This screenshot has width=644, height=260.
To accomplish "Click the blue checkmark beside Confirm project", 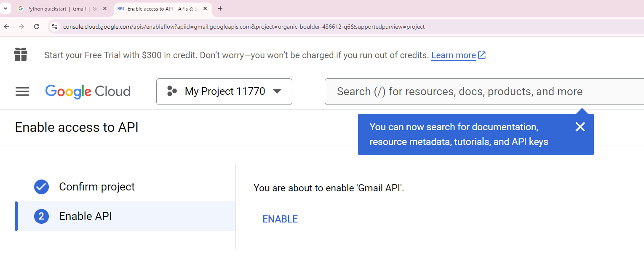I will (41, 187).
